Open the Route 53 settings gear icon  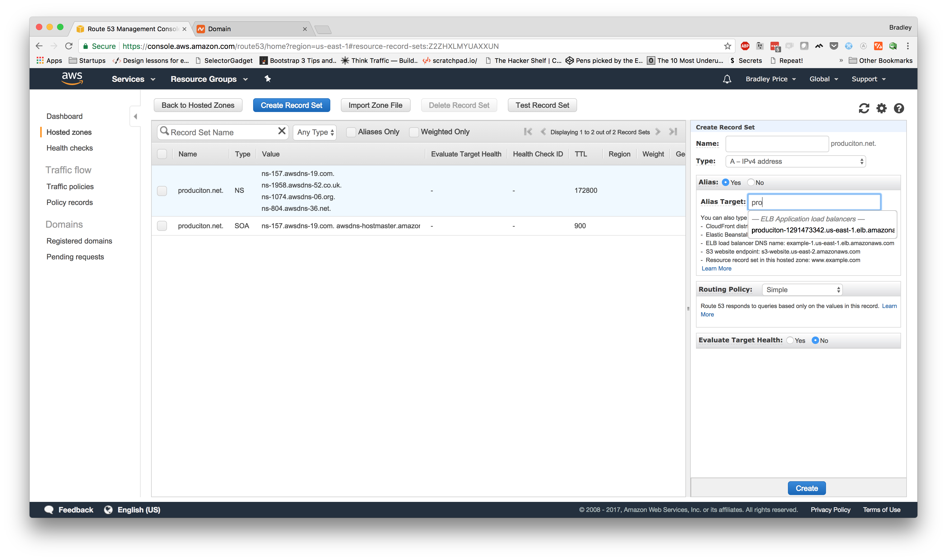point(881,108)
